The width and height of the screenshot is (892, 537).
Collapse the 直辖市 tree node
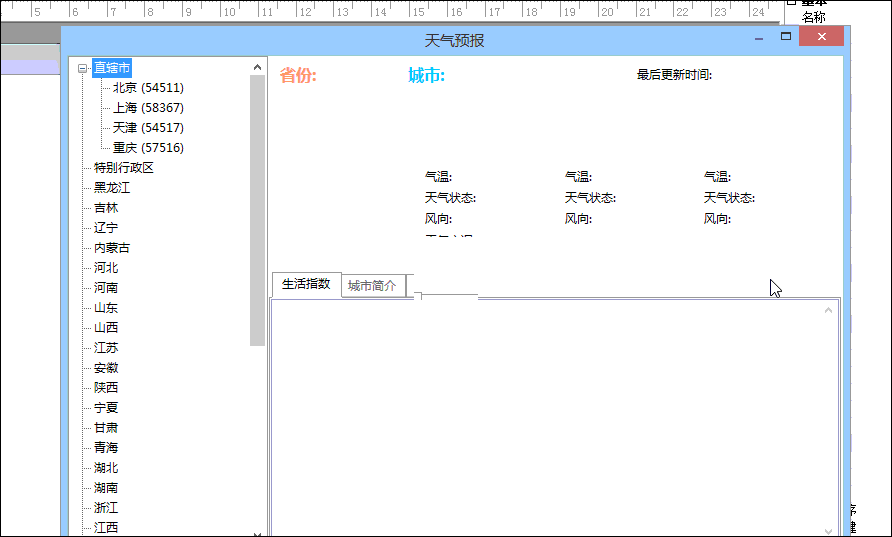coord(82,68)
